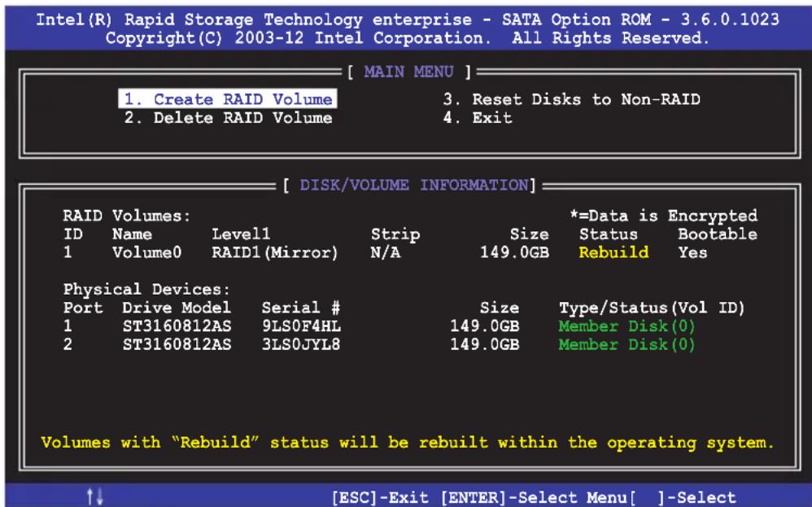Viewport: 812px width, 507px height.
Task: Click the Serial # column header
Action: click(301, 308)
